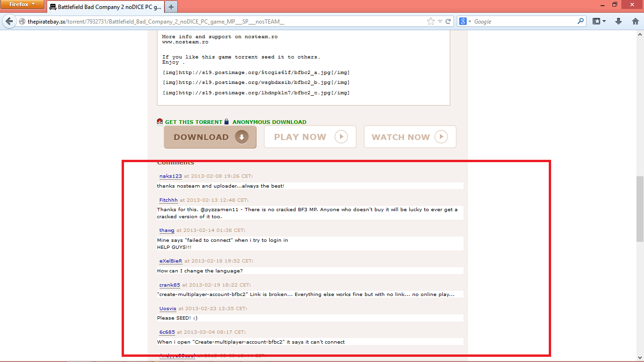Click timestamp "at 2013-02-14 01:38 CET:"
This screenshot has width=644, height=362.
click(211, 230)
